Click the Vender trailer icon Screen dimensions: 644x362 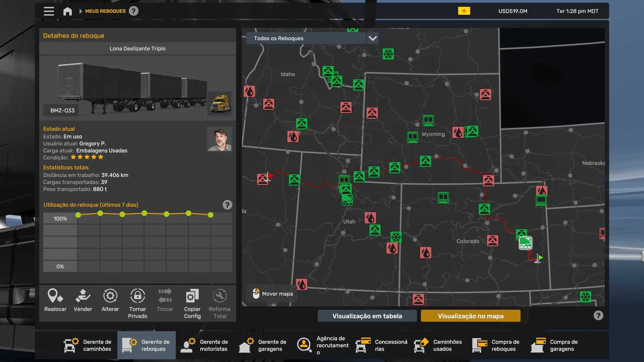83,296
